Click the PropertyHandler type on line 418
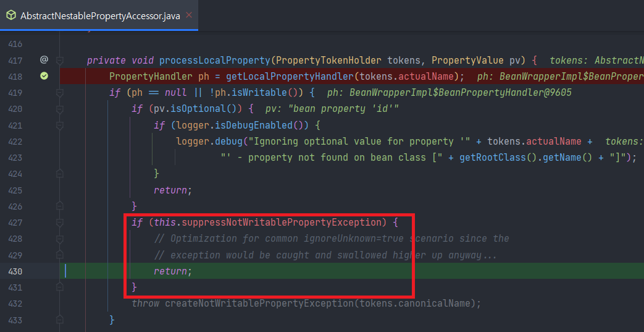This screenshot has width=644, height=332. pos(151,77)
